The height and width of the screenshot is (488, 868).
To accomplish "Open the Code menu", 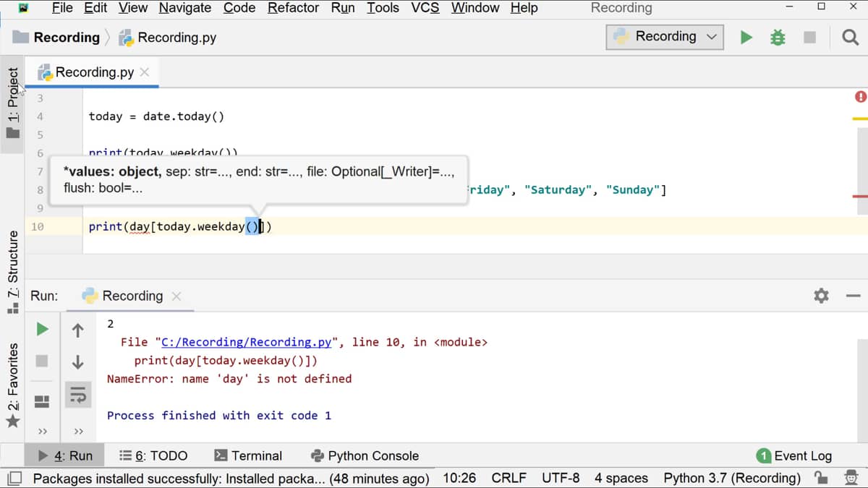I will click(239, 8).
